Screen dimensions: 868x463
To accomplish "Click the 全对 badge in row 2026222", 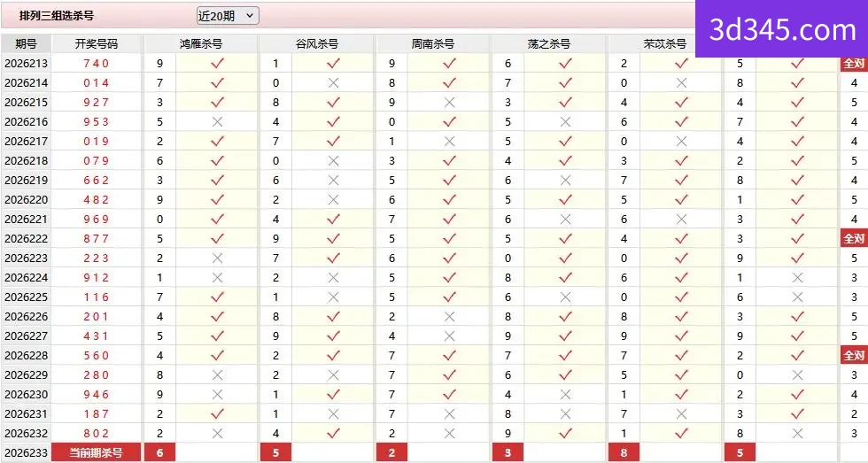I will click(853, 239).
